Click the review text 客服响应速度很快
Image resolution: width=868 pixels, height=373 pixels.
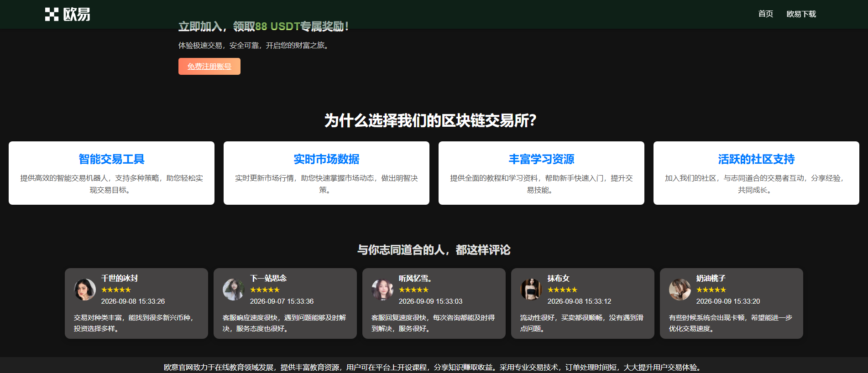284,323
